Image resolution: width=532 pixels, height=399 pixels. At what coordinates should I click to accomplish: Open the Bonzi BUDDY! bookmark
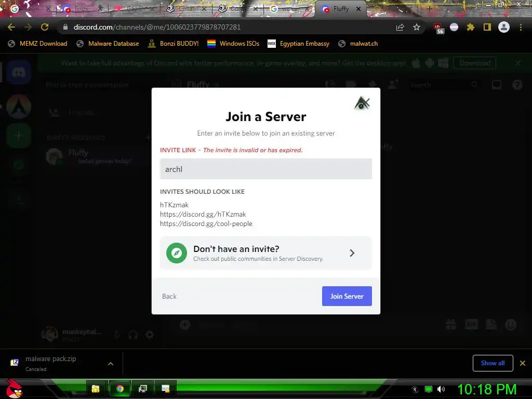click(x=174, y=44)
